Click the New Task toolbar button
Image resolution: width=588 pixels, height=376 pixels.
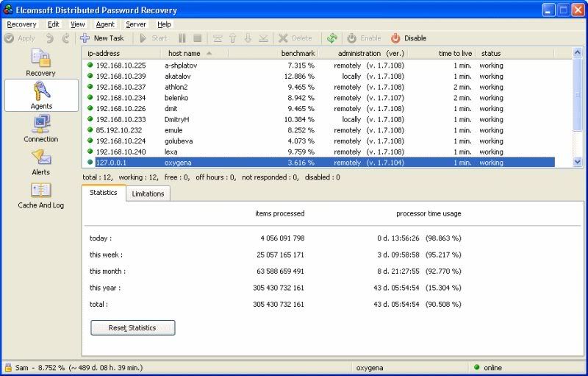pyautogui.click(x=102, y=38)
